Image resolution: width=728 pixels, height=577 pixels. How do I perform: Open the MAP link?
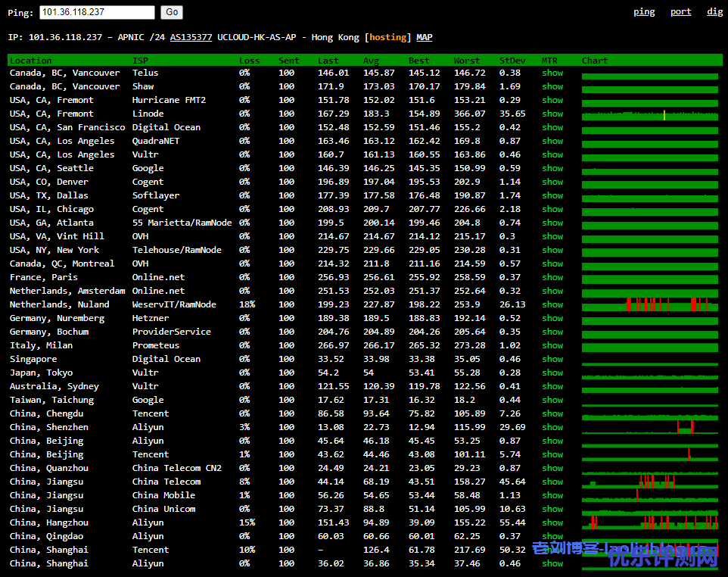pos(425,37)
